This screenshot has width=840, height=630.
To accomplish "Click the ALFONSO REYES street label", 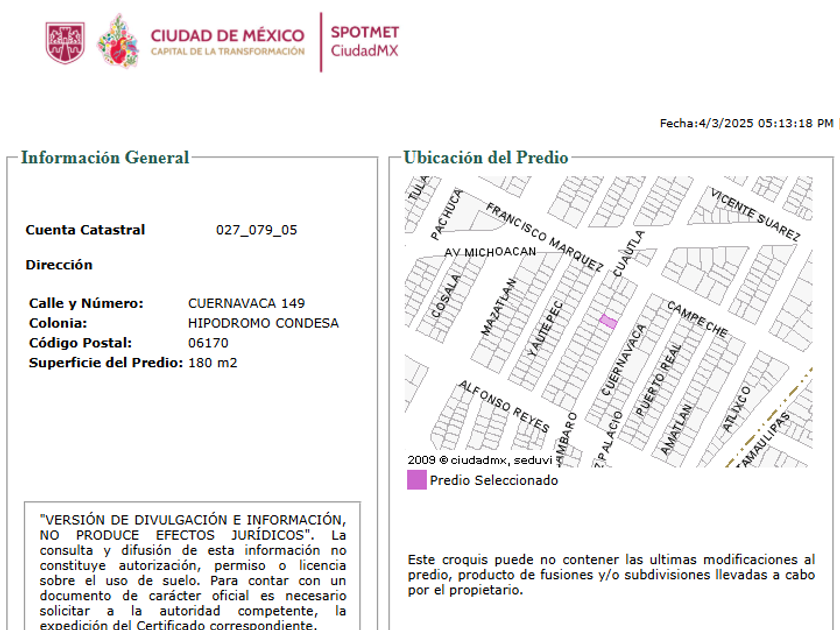I will point(504,406).
